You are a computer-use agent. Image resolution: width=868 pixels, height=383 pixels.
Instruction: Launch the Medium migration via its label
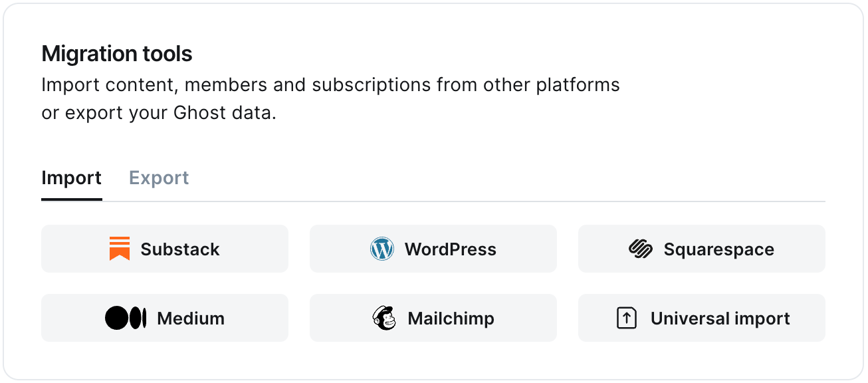pos(191,319)
